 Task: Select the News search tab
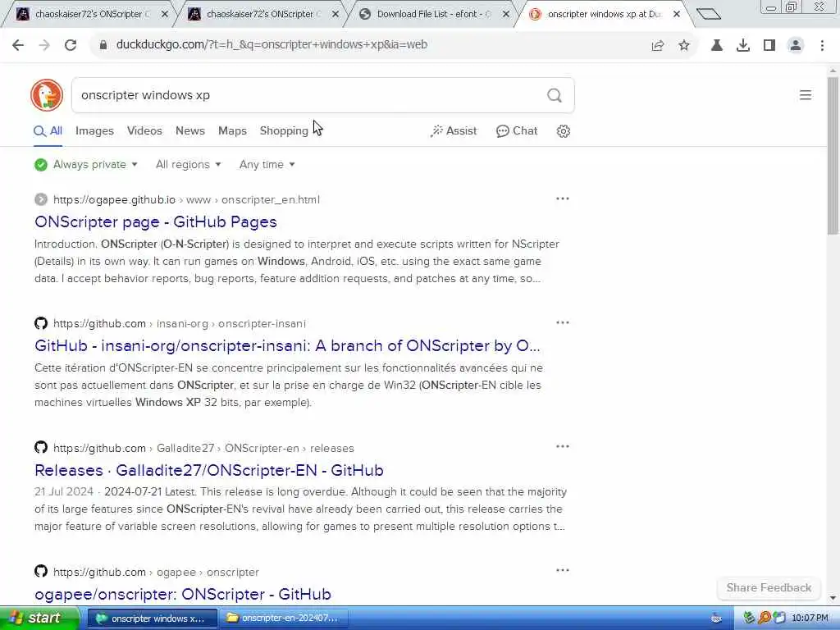(190, 130)
